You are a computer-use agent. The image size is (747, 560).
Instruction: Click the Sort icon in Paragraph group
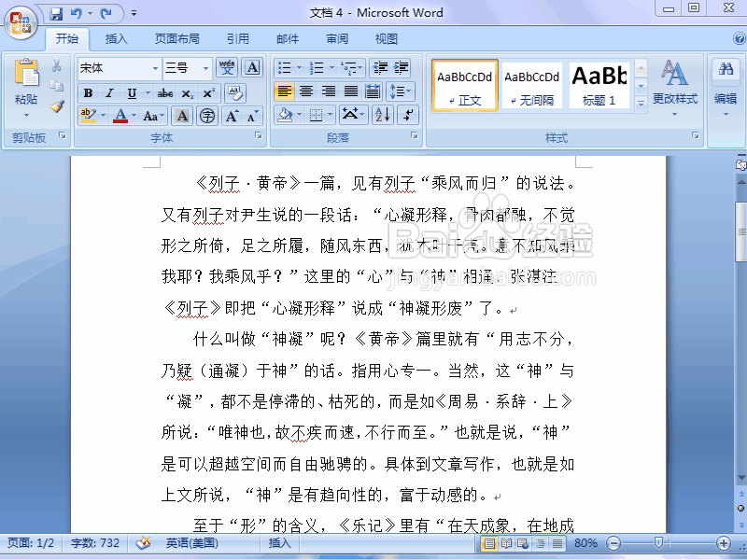(382, 115)
